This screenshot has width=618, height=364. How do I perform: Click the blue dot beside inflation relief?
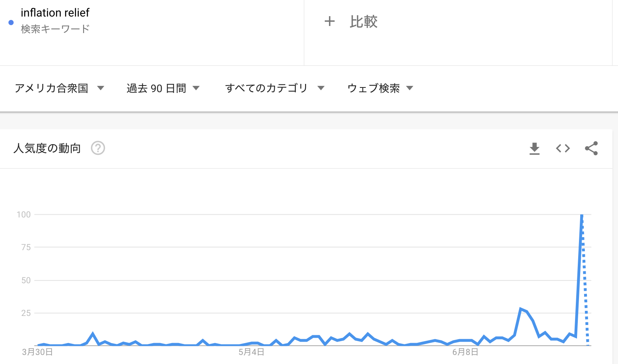pos(11,22)
